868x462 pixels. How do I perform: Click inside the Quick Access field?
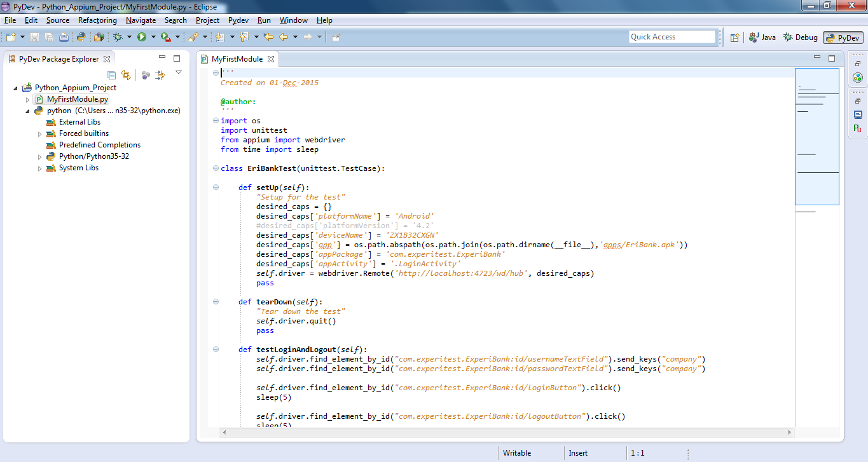[672, 36]
